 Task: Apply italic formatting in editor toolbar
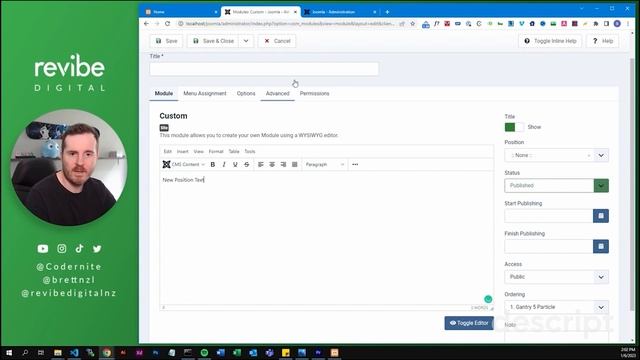[224, 164]
